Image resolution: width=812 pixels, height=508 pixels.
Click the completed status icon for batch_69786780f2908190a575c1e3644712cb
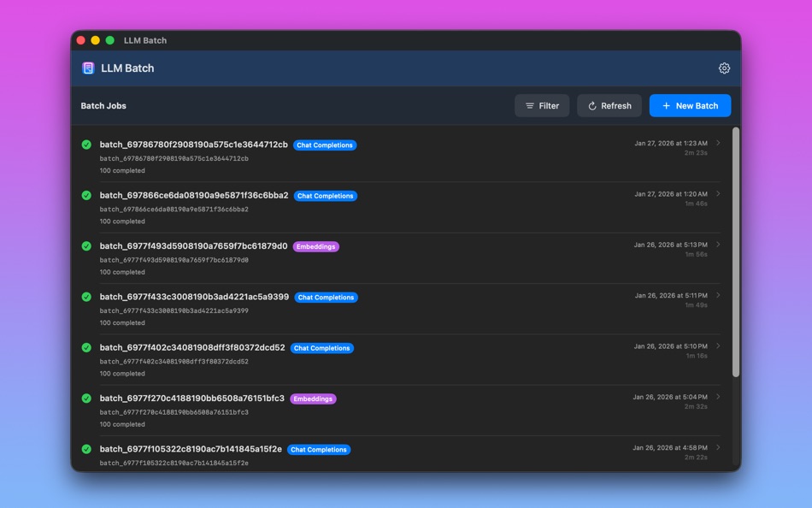pyautogui.click(x=86, y=145)
